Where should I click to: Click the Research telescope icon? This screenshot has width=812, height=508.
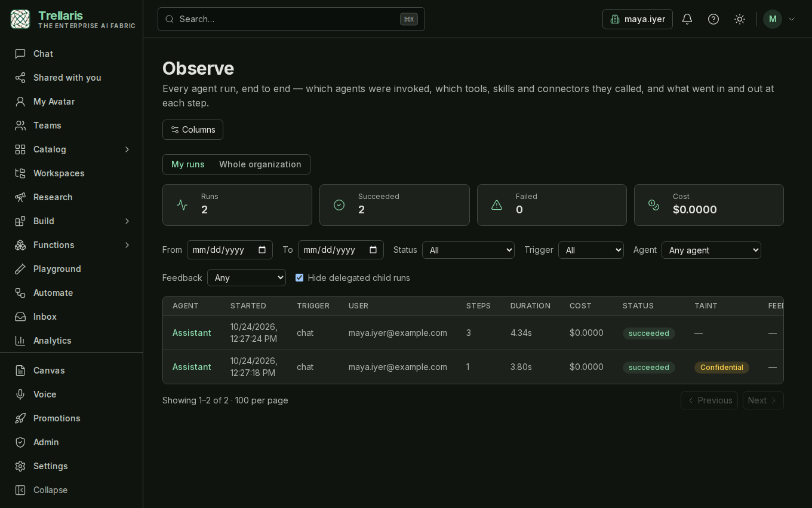coord(20,197)
